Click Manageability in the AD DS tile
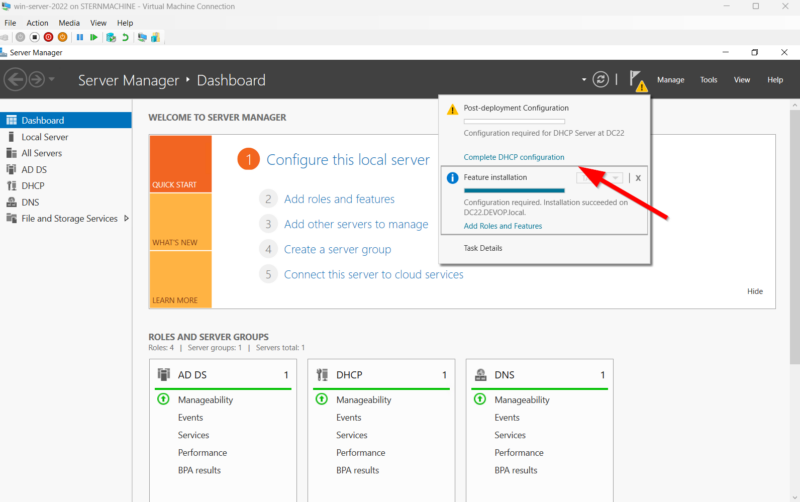The width and height of the screenshot is (800, 502). pos(205,400)
